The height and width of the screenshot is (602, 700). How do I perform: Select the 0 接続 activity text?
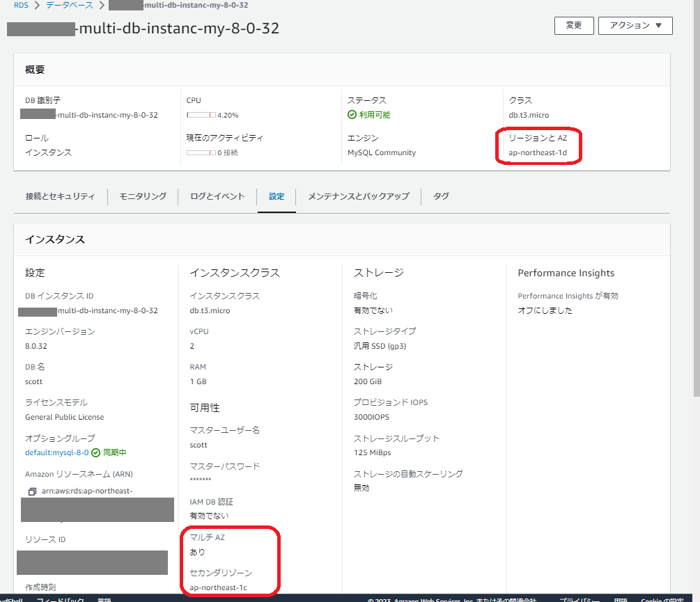click(228, 152)
